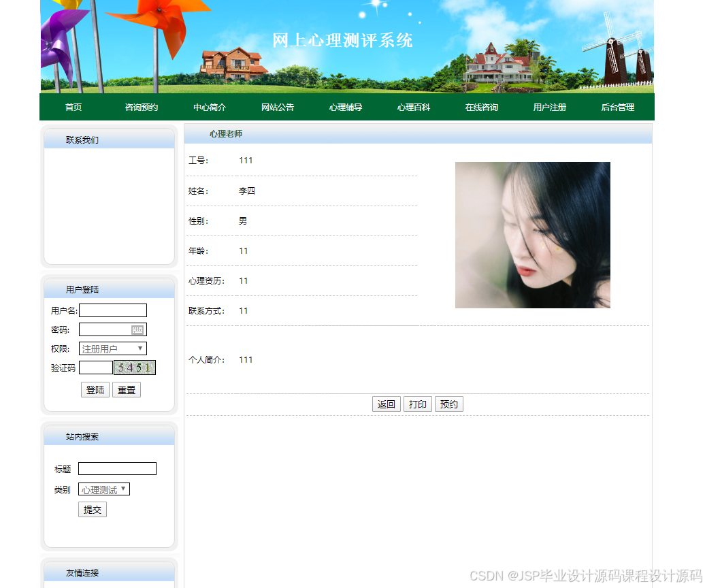Click the 性别 value 男
Screen dimensions: 705x588
(243, 220)
